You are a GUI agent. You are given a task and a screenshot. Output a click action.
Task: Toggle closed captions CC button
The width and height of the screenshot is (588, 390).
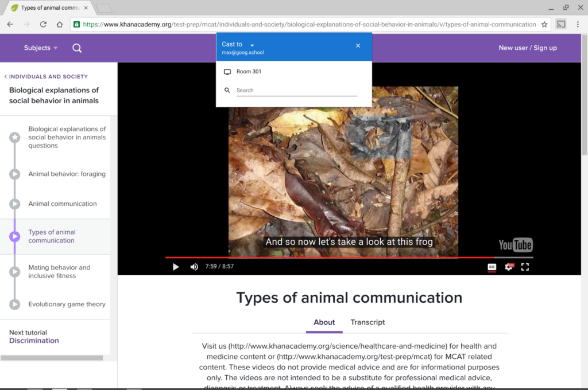pos(492,267)
